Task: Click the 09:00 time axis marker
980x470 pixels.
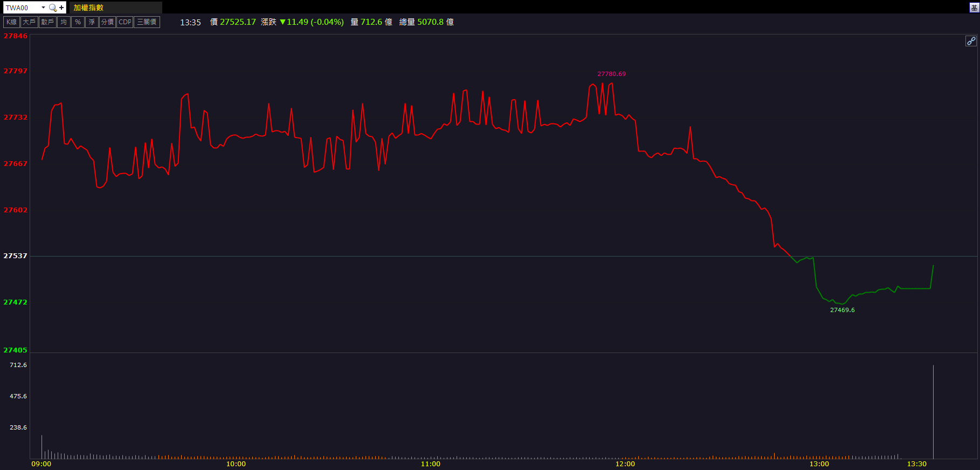Action: click(42, 464)
